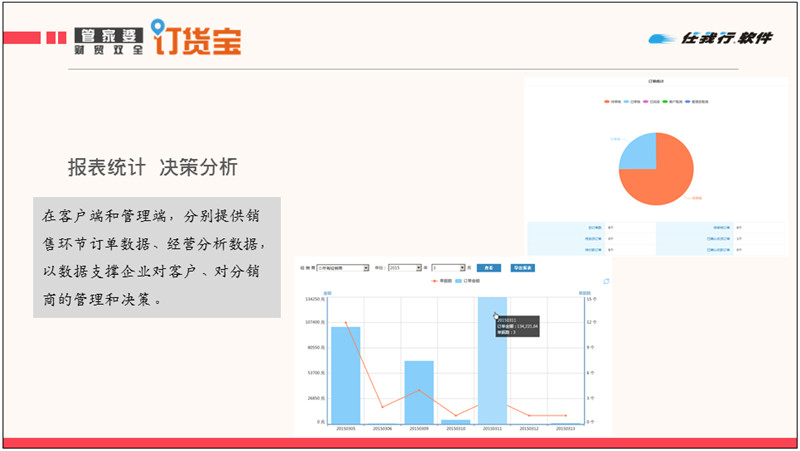
Task: Click the blue 查看 button
Action: [488, 268]
